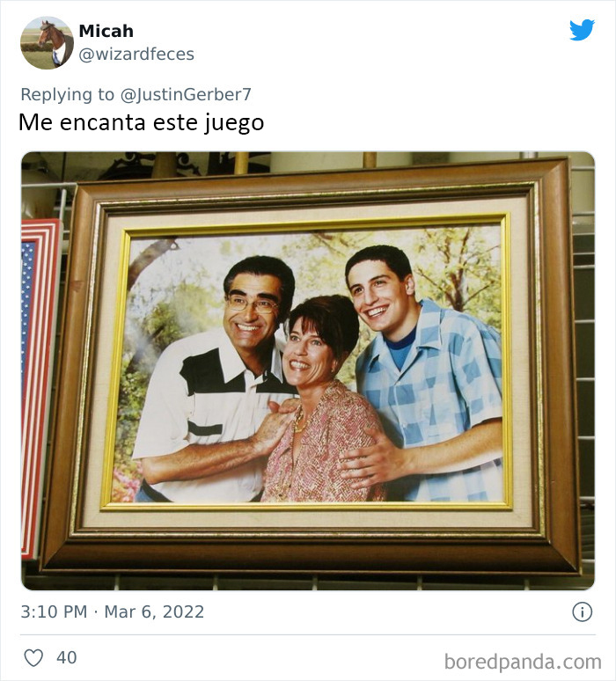Open the @JustinGerber7 mention

coord(186,94)
